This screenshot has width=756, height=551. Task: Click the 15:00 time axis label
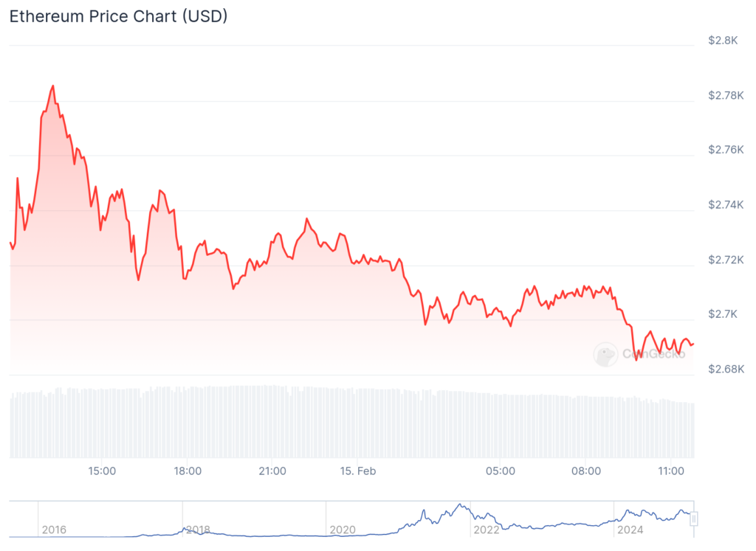pos(102,471)
